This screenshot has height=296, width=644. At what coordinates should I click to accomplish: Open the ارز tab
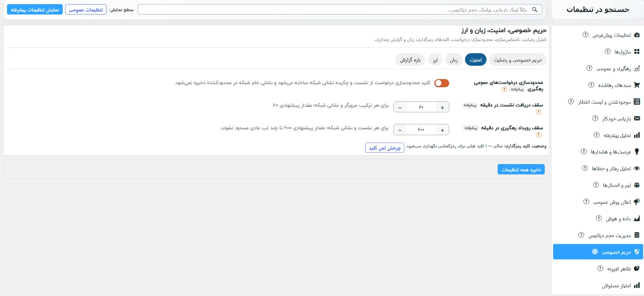pos(435,60)
